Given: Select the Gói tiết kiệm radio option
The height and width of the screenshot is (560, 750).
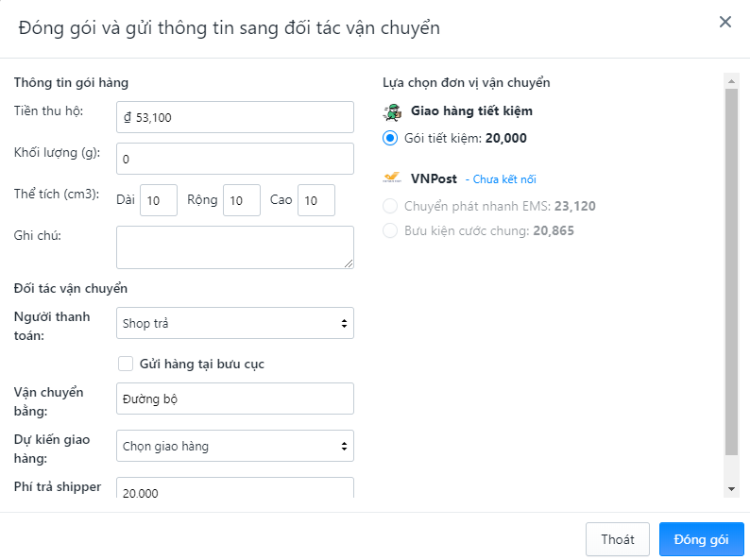Looking at the screenshot, I should (x=390, y=138).
